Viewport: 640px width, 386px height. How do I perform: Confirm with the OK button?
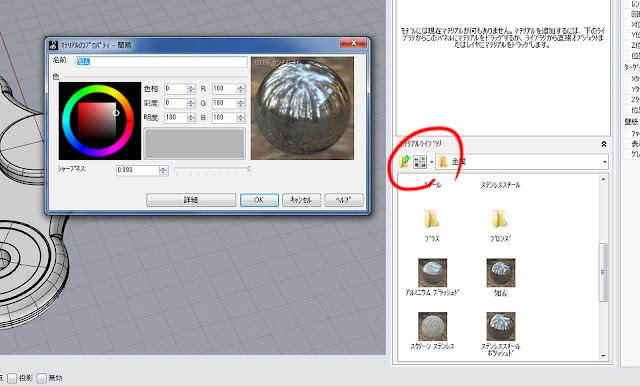[x=259, y=200]
